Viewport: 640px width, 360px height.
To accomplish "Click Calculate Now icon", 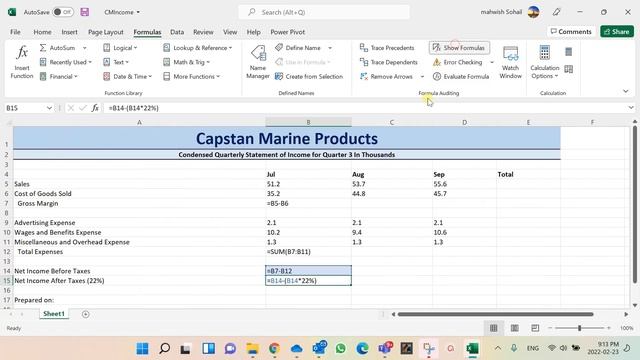I will click(569, 51).
